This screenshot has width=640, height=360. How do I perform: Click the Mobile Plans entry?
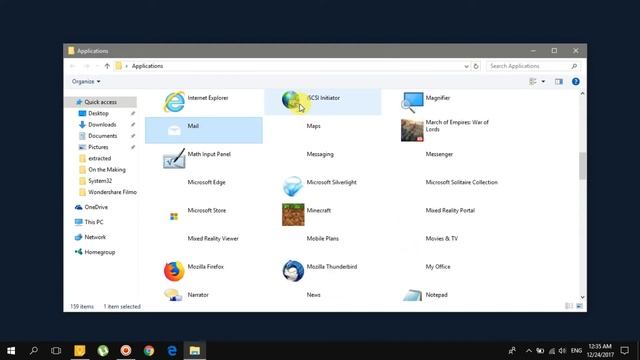tap(322, 239)
